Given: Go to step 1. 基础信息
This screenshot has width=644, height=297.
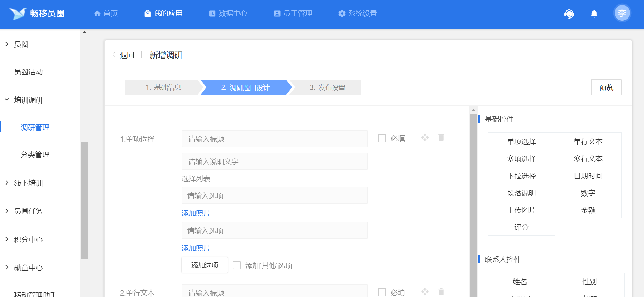Looking at the screenshot, I should pos(163,87).
